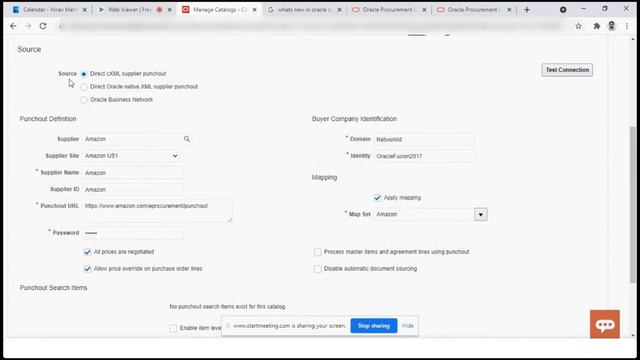Click the Supplier search magnifier icon
This screenshot has height=360, width=640.
pyautogui.click(x=187, y=139)
